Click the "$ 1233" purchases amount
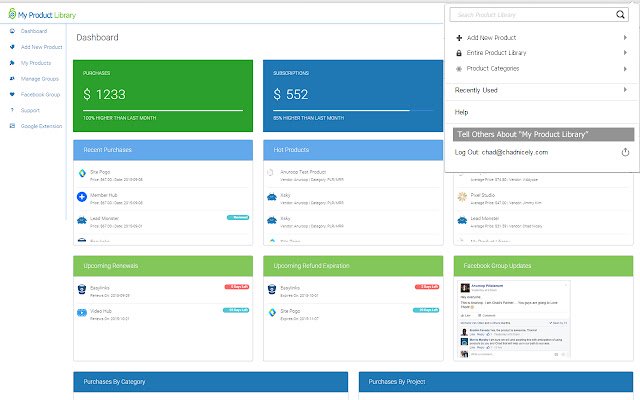This screenshot has height=400, width=640. pos(104,94)
